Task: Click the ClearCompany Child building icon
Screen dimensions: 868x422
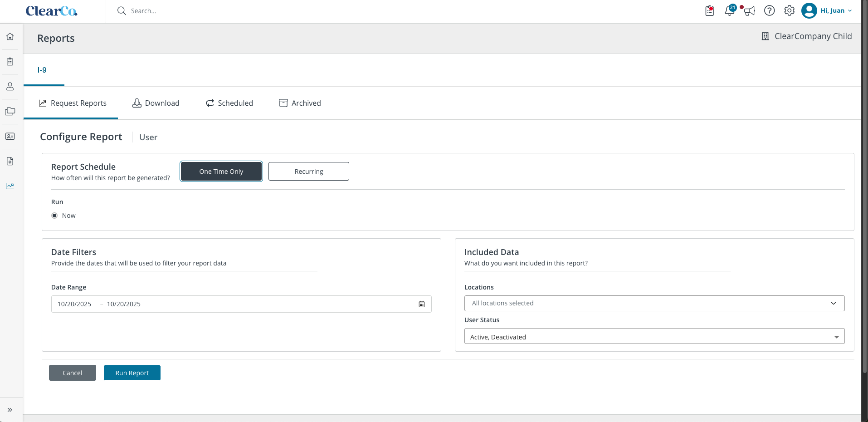Action: [x=765, y=36]
